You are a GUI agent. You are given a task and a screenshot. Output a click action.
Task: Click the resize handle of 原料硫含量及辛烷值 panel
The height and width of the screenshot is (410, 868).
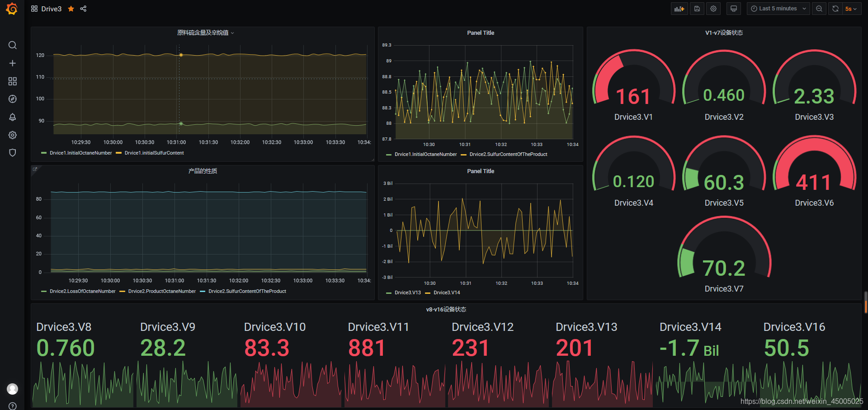click(373, 160)
